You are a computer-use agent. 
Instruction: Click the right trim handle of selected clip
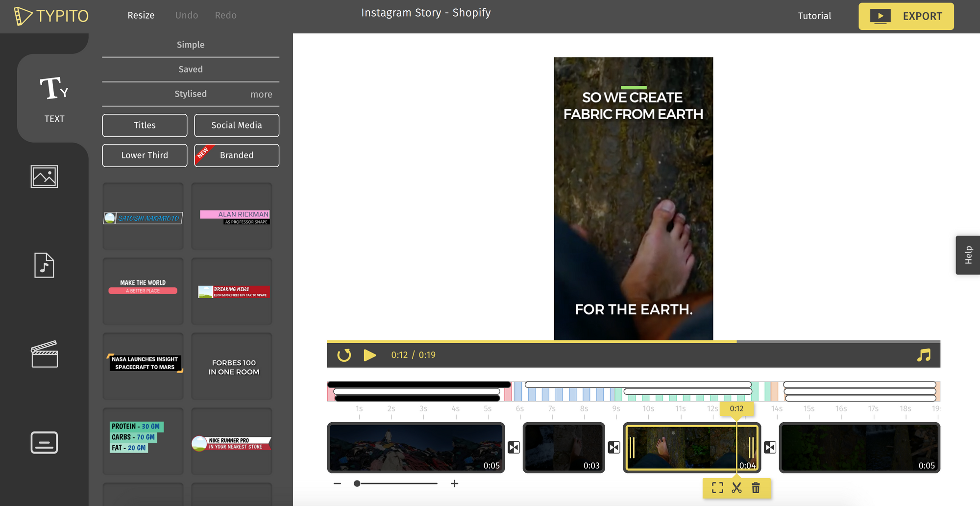click(751, 447)
